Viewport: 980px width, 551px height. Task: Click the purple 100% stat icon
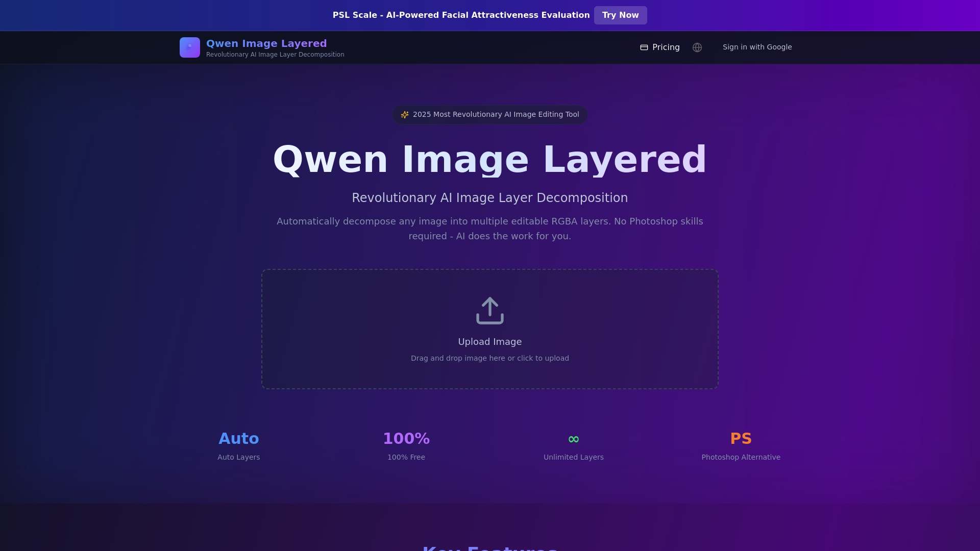coord(406,438)
